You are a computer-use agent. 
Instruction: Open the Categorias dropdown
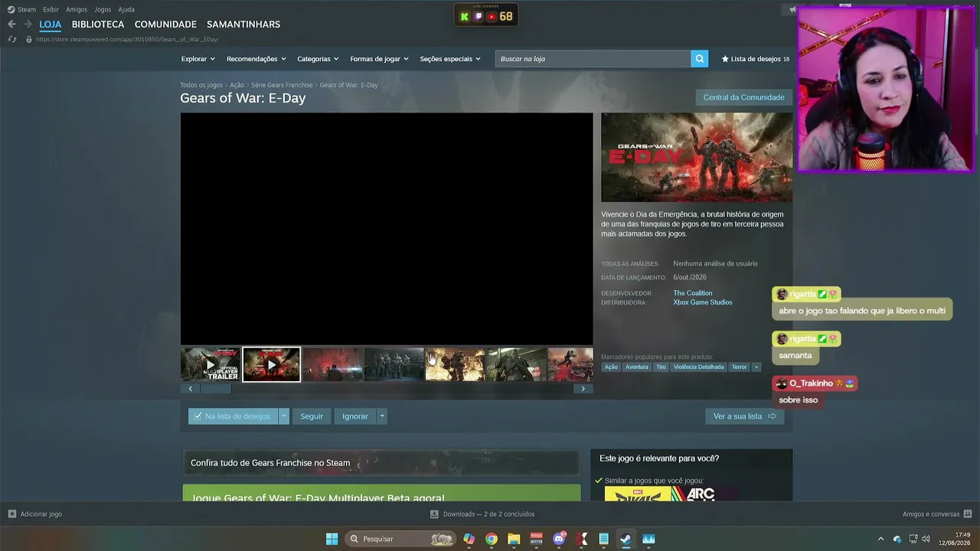pos(318,59)
